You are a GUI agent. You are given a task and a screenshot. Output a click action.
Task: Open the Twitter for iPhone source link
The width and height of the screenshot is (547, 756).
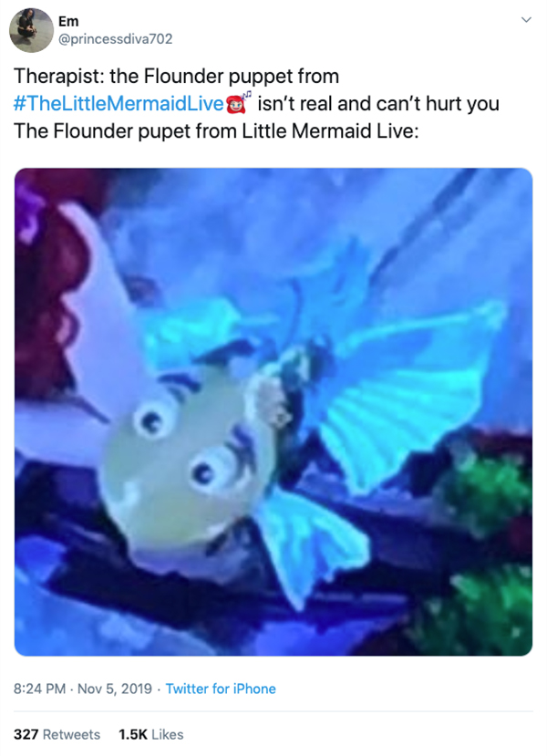221,689
